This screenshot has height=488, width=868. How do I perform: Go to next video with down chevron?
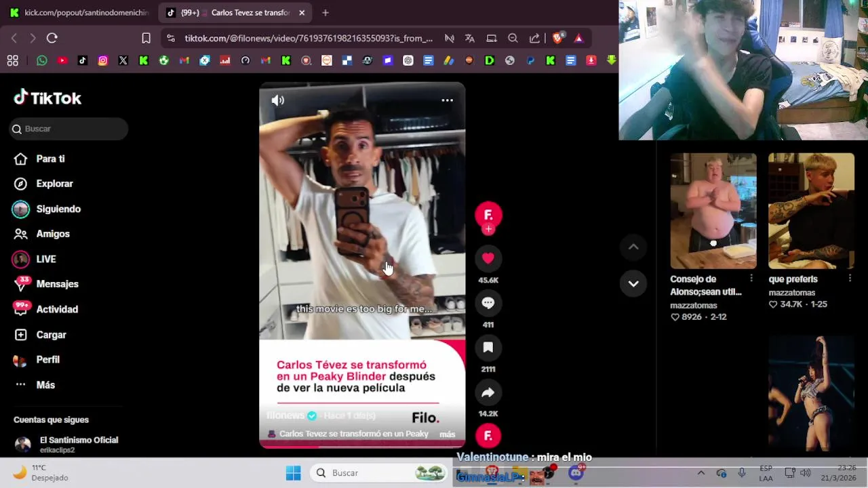(x=633, y=283)
